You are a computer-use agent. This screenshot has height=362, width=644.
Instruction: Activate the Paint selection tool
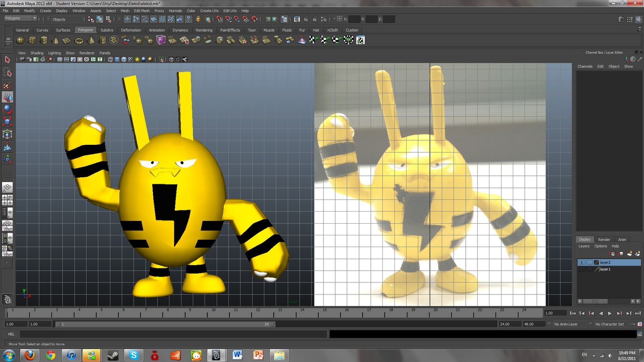pyautogui.click(x=7, y=85)
